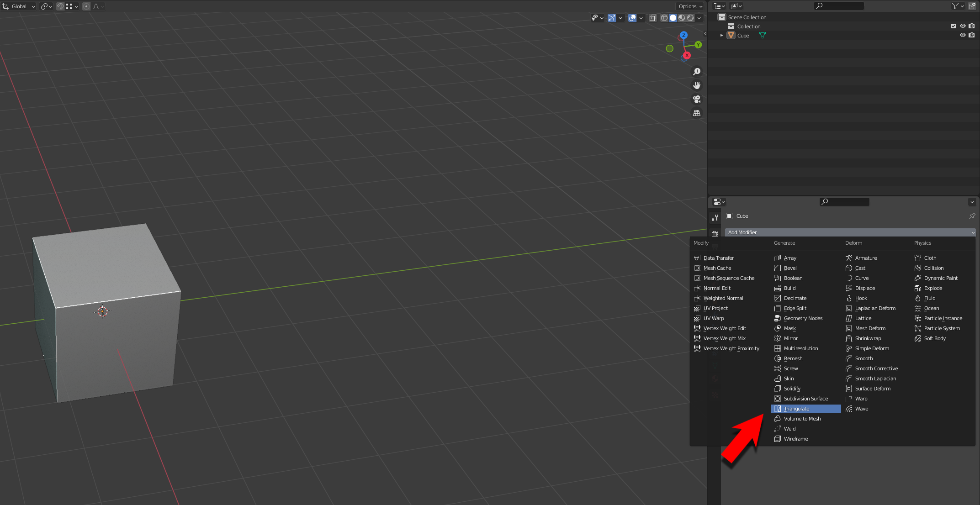Click the zoom viewport magnifier icon

[697, 72]
